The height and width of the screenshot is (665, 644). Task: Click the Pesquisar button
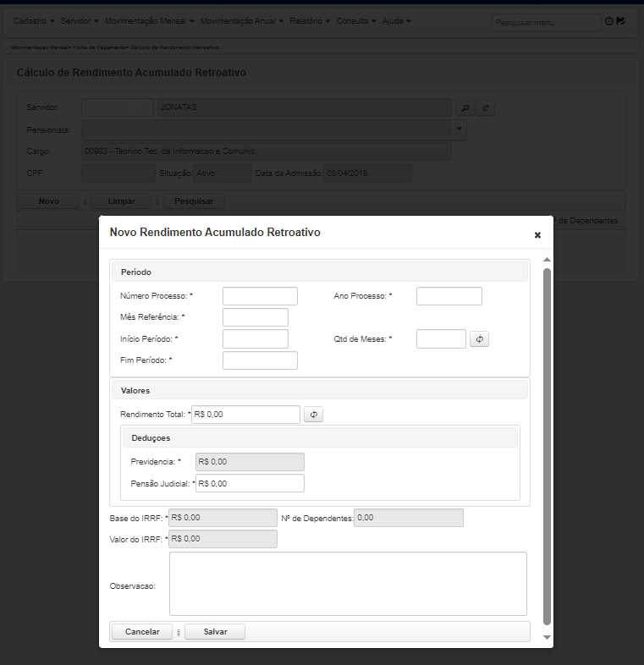tap(194, 201)
